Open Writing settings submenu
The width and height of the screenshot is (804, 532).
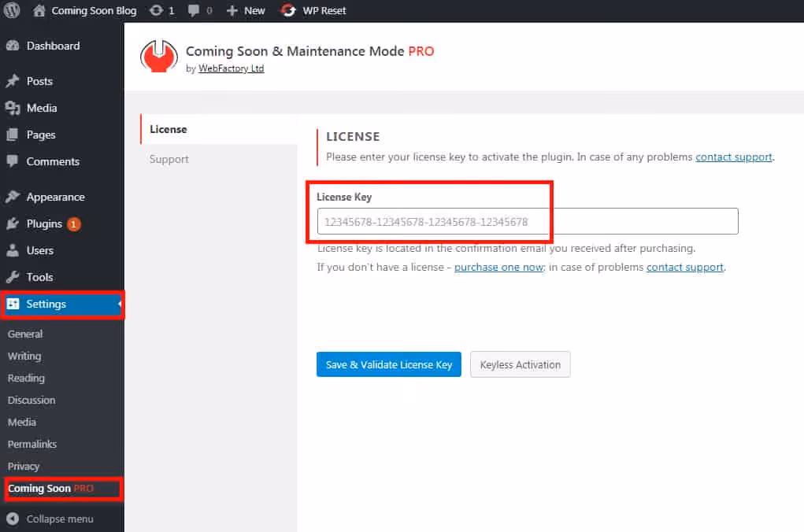[24, 357]
